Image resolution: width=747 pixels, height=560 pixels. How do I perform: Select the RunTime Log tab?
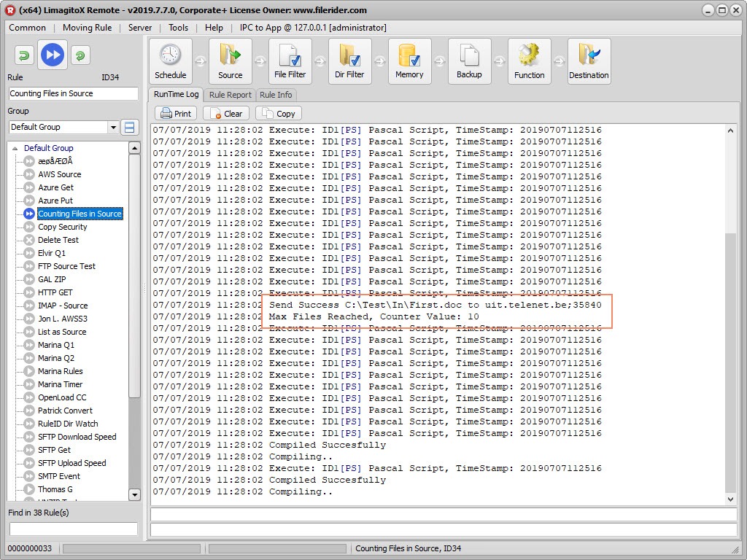[177, 94]
